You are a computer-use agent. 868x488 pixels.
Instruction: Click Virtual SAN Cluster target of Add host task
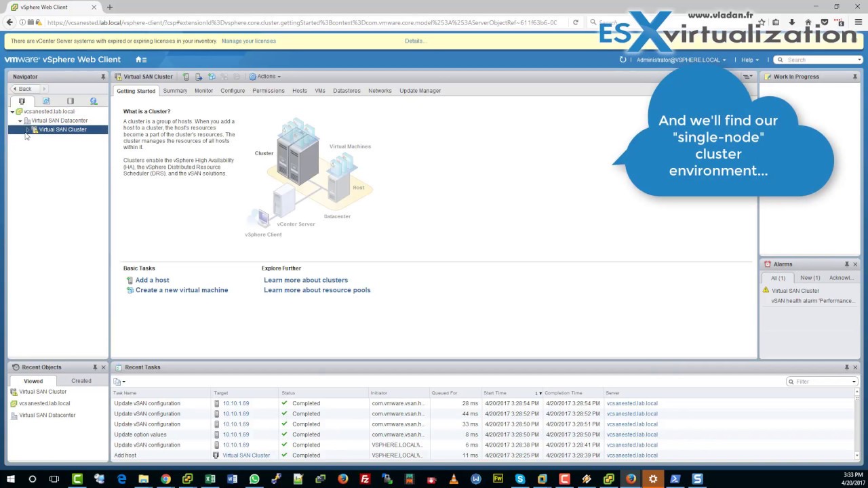[x=246, y=455]
